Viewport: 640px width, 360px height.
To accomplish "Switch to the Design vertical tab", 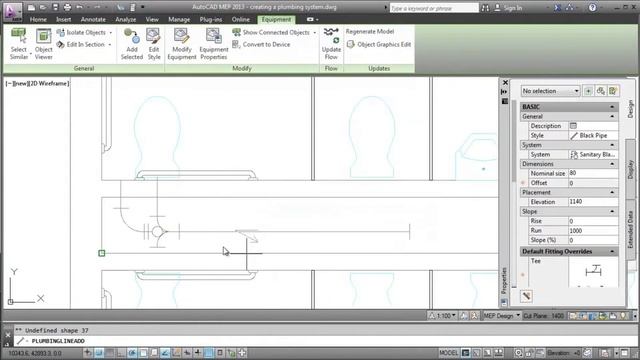I will (631, 109).
